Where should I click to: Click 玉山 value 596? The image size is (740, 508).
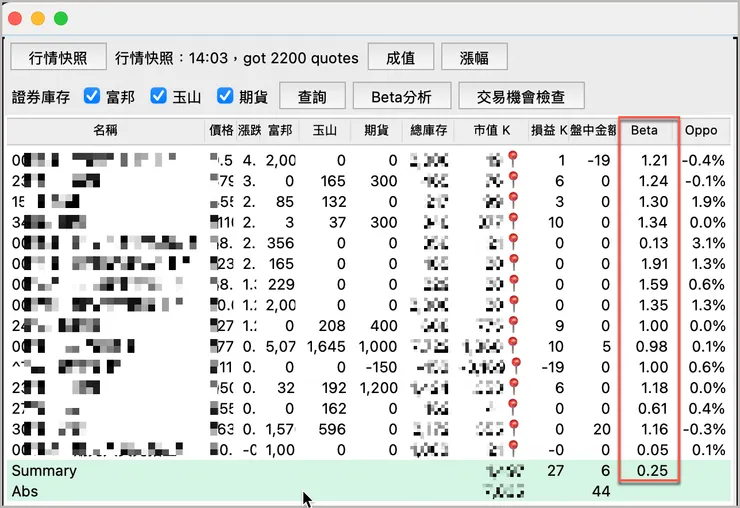[x=332, y=429]
